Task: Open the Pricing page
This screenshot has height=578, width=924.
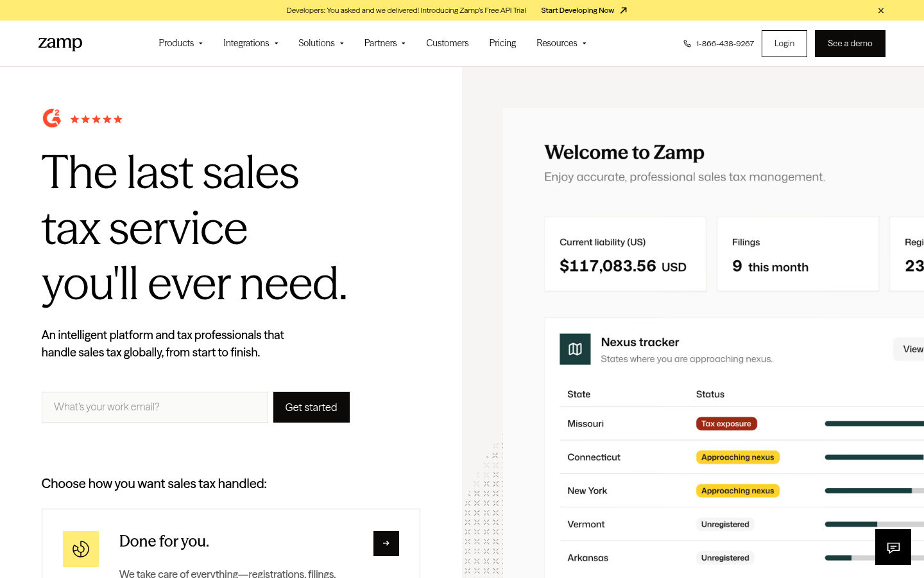Action: (502, 43)
